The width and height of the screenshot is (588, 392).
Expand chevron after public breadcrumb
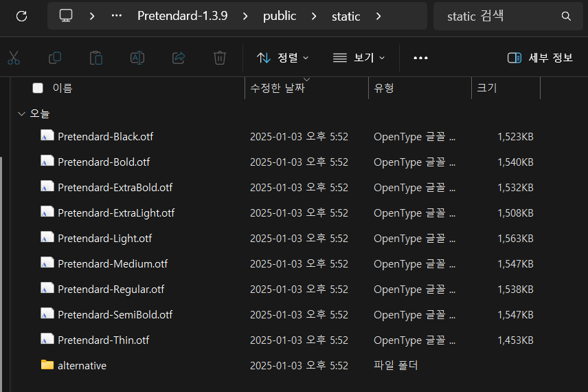click(x=314, y=16)
